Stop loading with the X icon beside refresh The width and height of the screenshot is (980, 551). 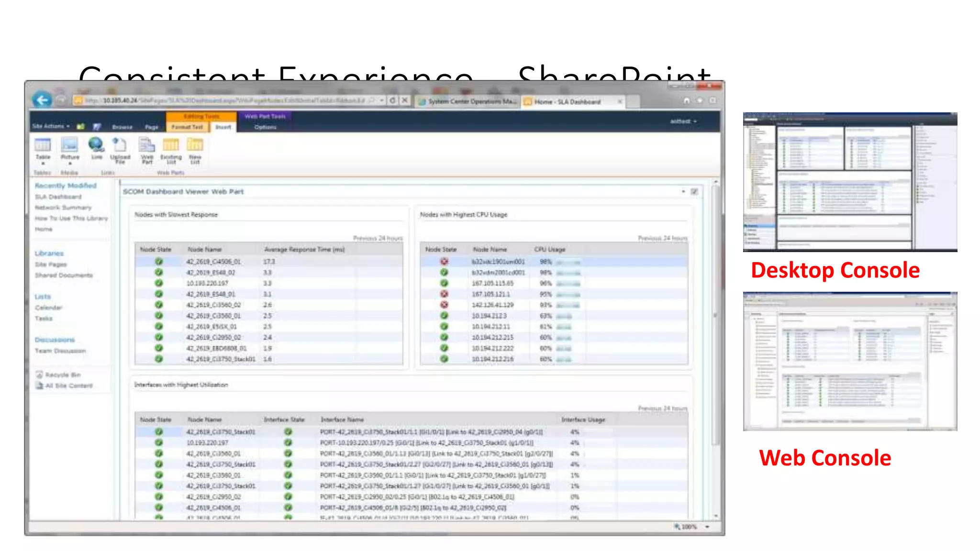click(x=404, y=100)
